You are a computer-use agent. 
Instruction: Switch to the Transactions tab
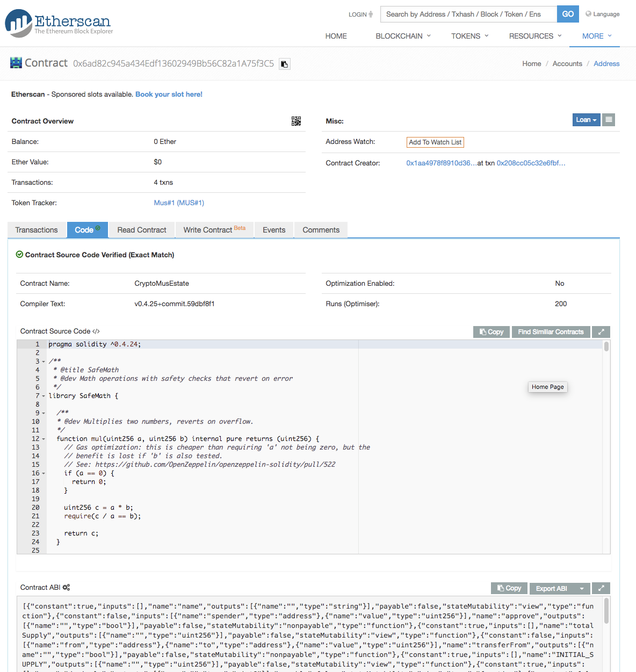(37, 230)
